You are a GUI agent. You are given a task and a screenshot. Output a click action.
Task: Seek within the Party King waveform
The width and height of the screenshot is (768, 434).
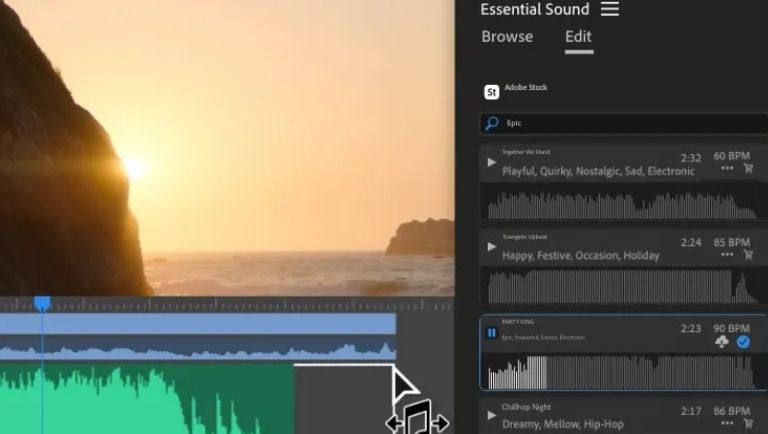click(x=621, y=372)
